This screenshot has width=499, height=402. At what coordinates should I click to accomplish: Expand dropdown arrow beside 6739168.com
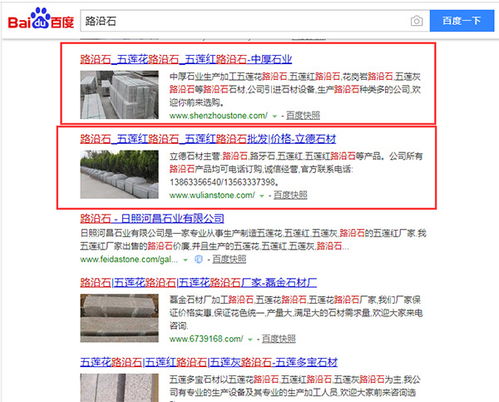pyautogui.click(x=250, y=340)
